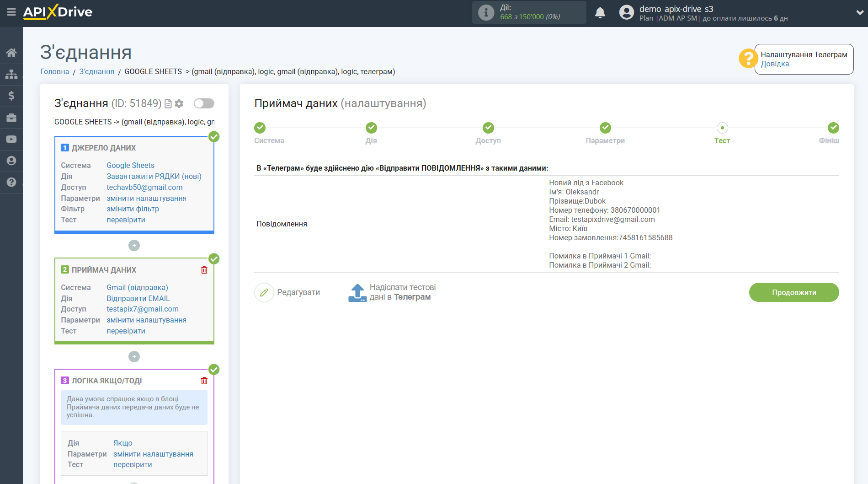Delete the Приймач даних block

(x=204, y=270)
